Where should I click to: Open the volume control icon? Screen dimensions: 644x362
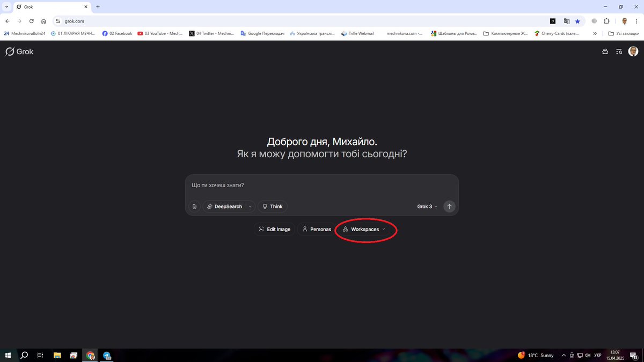click(588, 355)
